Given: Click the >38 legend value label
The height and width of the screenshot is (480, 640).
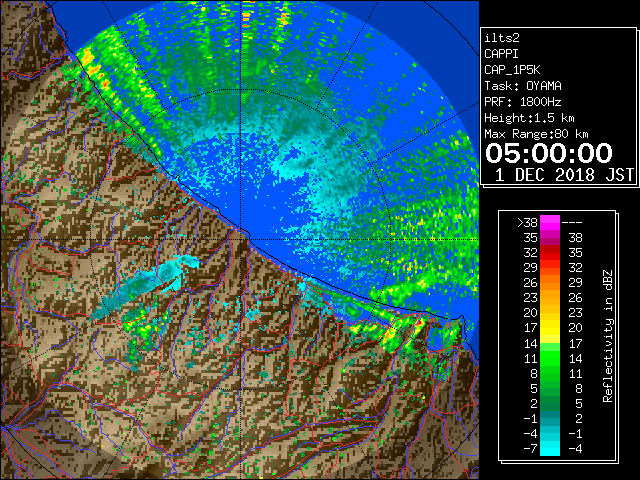Looking at the screenshot, I should point(527,222).
